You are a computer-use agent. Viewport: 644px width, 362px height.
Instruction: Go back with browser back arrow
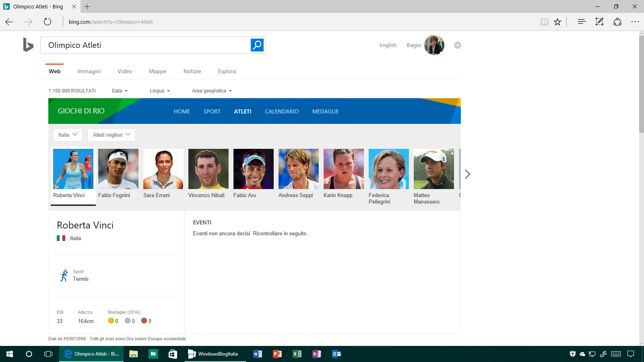point(9,22)
